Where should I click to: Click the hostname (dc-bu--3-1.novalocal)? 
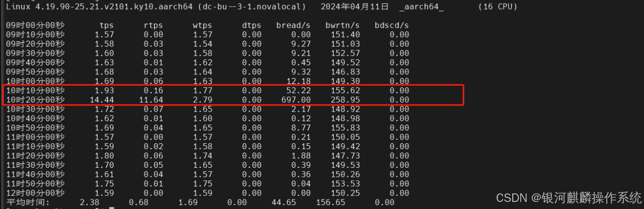pos(253,7)
